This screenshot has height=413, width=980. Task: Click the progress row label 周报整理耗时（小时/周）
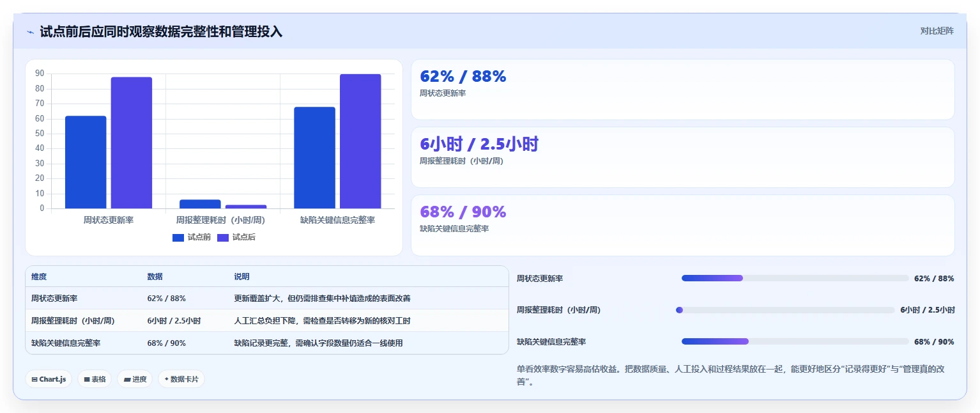559,310
